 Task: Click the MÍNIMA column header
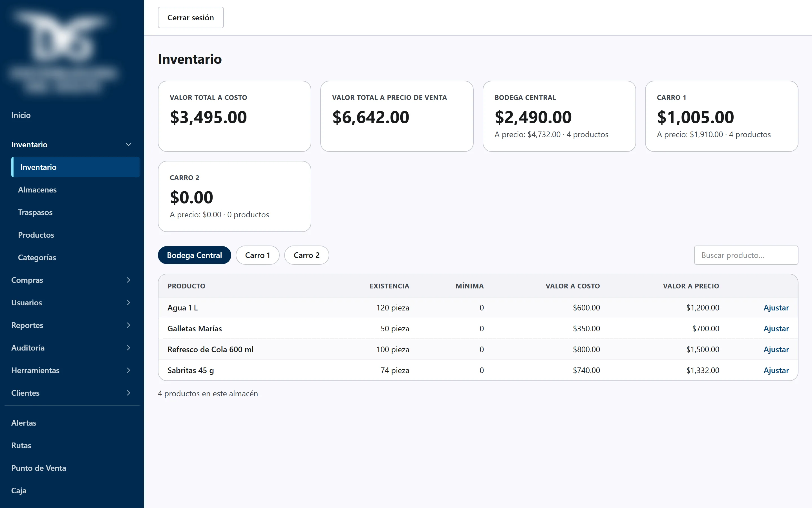click(x=469, y=286)
